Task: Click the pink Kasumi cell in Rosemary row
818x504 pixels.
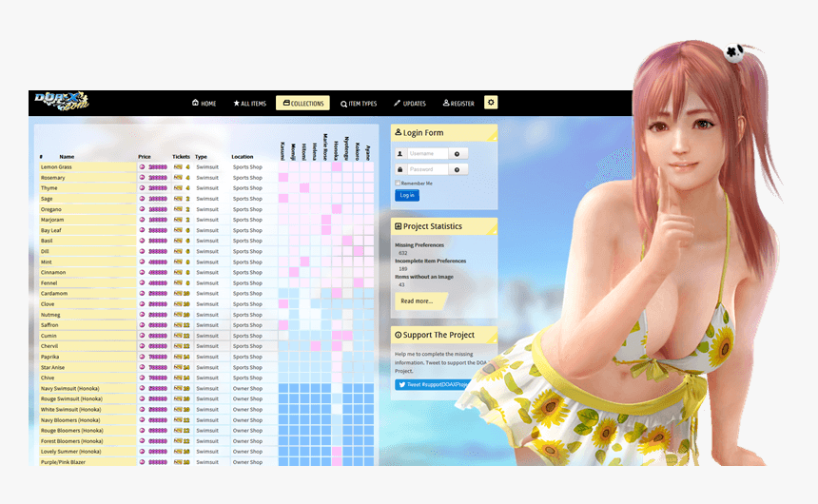Action: click(283, 178)
